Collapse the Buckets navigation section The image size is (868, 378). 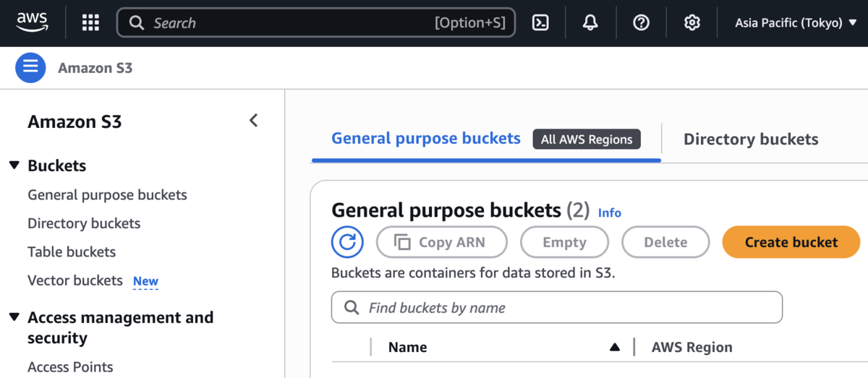click(14, 166)
